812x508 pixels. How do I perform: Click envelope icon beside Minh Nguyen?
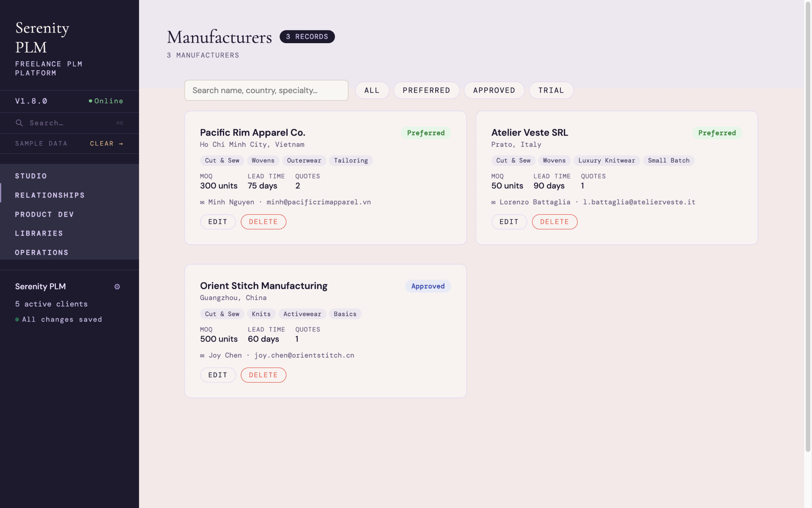(202, 202)
